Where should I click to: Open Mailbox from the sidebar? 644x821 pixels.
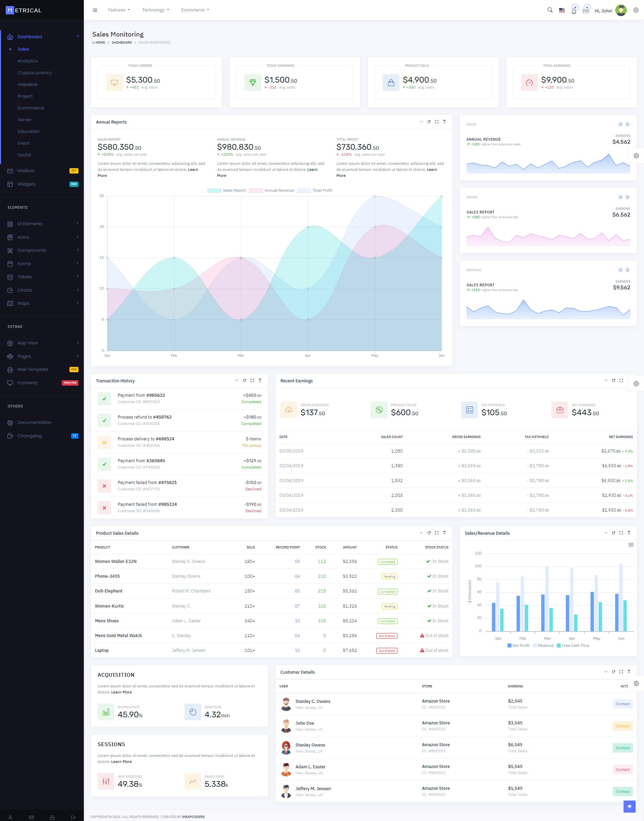click(25, 171)
